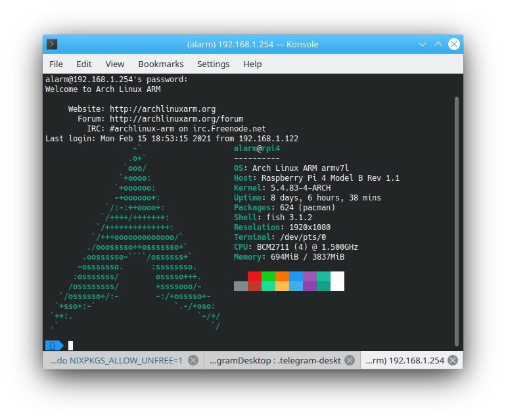This screenshot has width=506, height=420.
Task: Close the Konsole window
Action: click(x=453, y=44)
